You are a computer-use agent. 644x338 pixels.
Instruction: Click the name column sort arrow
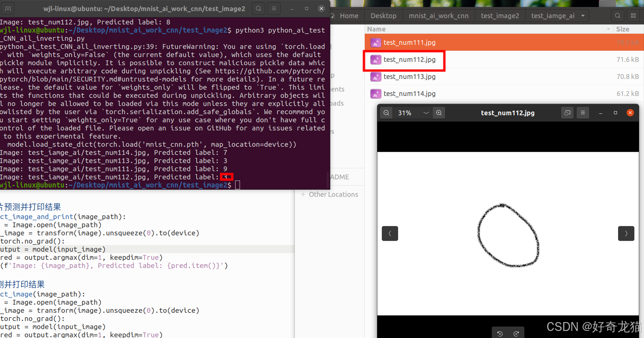click(608, 29)
